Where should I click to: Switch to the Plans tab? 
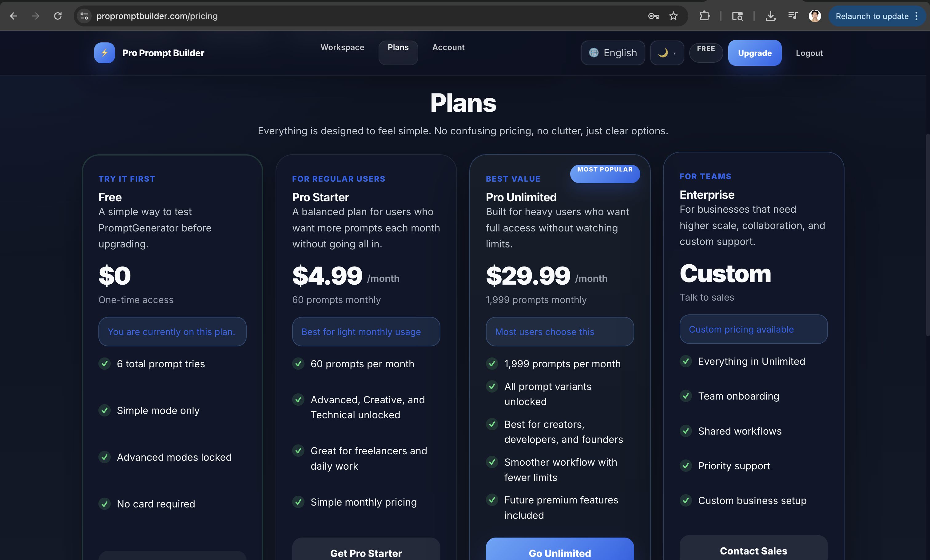(398, 47)
